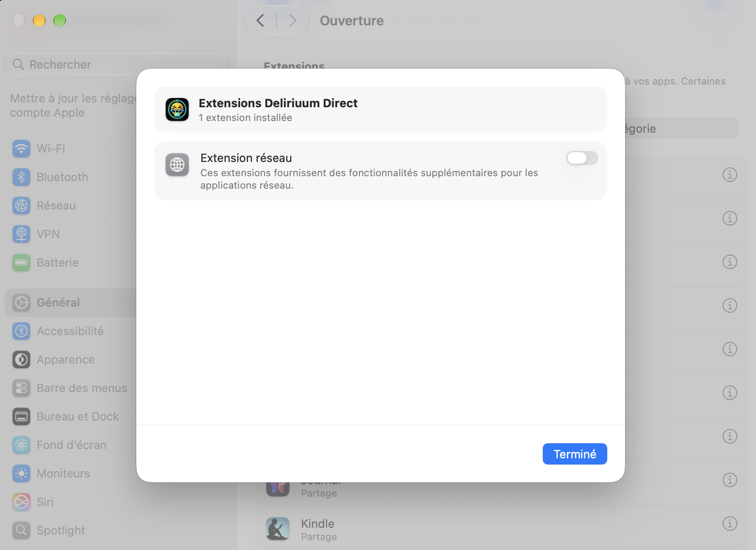Screen dimensions: 756x550
Task: Click the Deliriuum Direct app icon
Action: (x=177, y=109)
